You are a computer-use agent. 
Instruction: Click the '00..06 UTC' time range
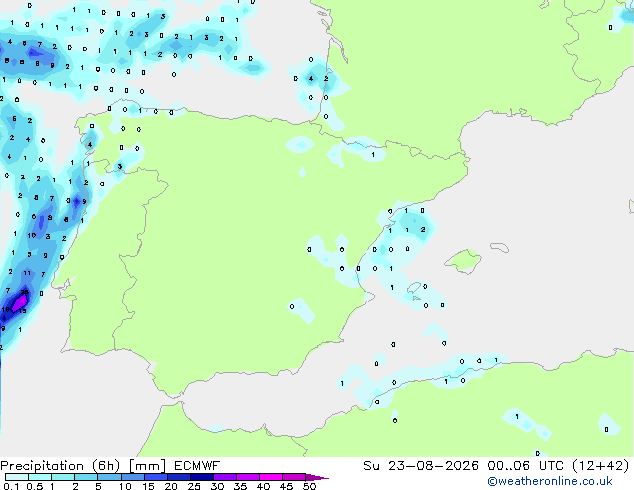526,466
